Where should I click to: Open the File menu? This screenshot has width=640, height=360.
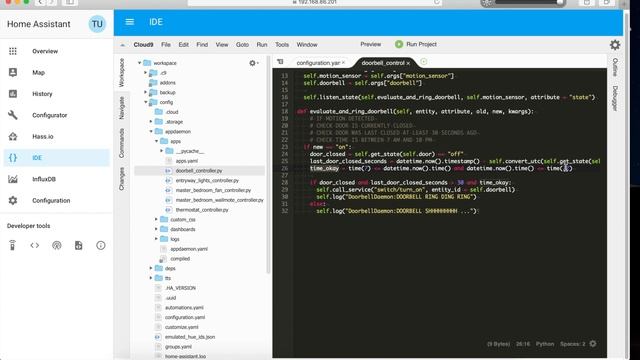point(166,44)
